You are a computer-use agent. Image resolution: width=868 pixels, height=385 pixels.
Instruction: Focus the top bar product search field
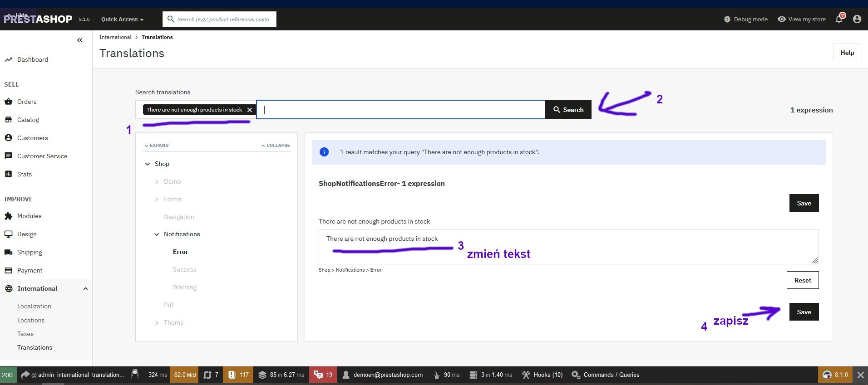[x=219, y=19]
